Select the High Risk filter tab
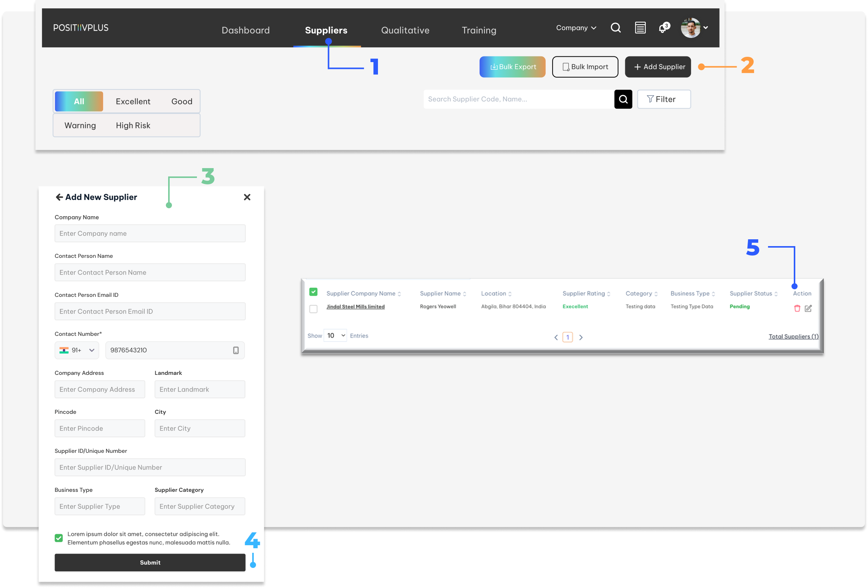Image resolution: width=868 pixels, height=588 pixels. (x=133, y=125)
